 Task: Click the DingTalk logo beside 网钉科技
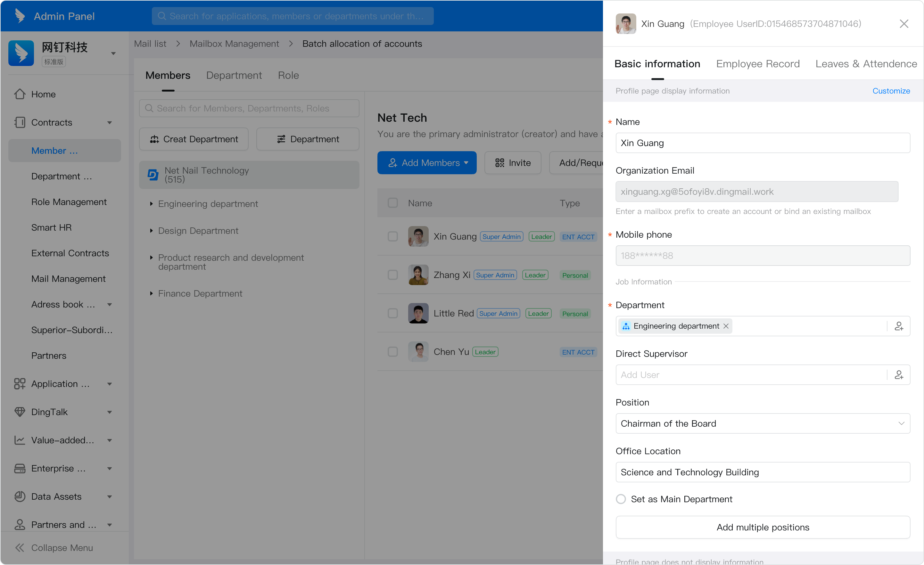pyautogui.click(x=21, y=53)
